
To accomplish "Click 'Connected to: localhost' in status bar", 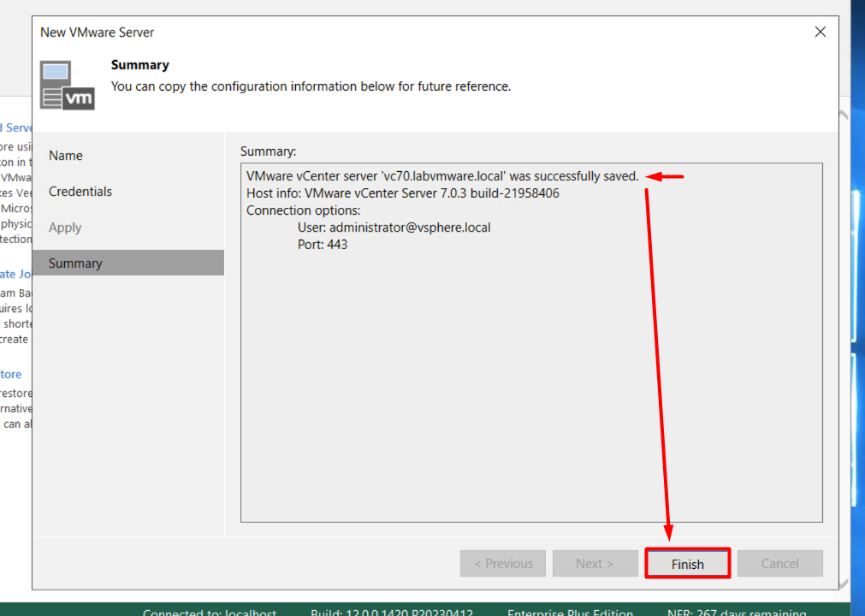I will 210,612.
